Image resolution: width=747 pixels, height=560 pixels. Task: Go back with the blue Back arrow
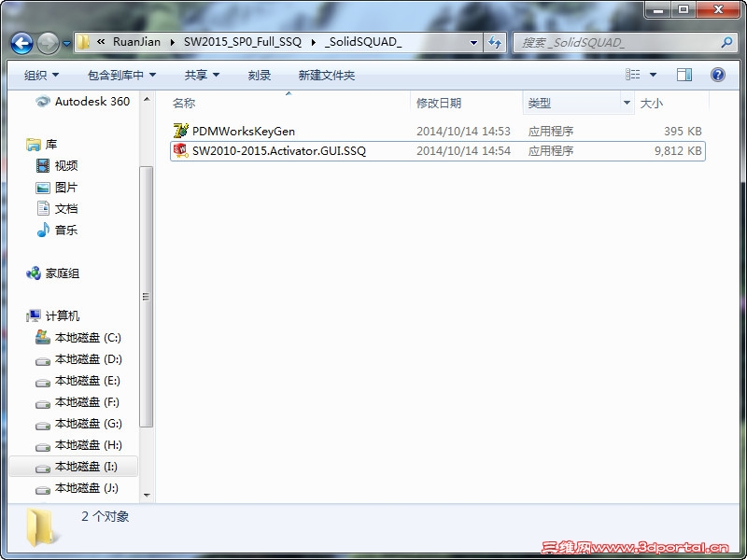pyautogui.click(x=21, y=43)
